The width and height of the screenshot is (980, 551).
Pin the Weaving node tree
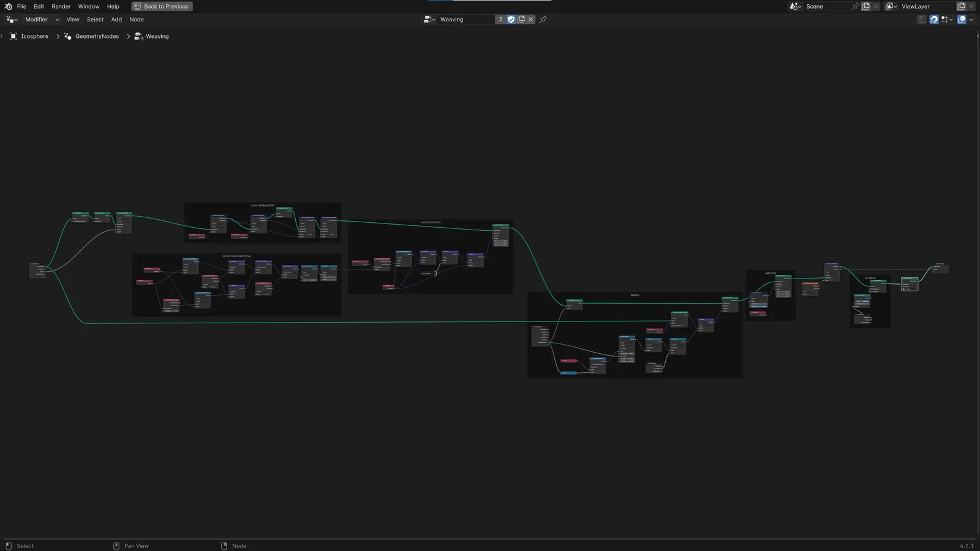pos(543,19)
